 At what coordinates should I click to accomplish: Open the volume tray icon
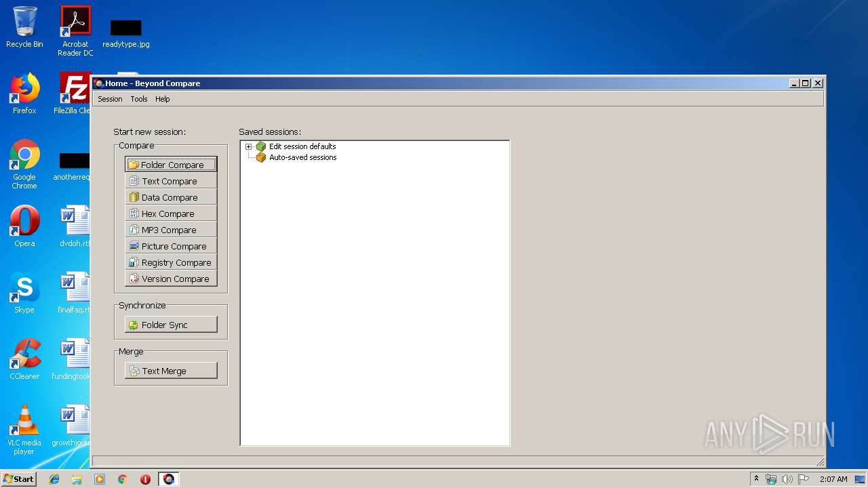coord(787,479)
